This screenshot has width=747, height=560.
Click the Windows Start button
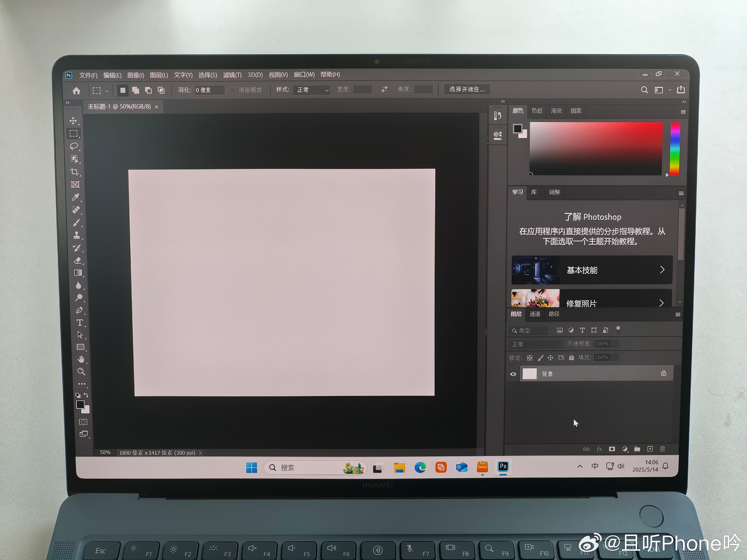[x=252, y=468]
